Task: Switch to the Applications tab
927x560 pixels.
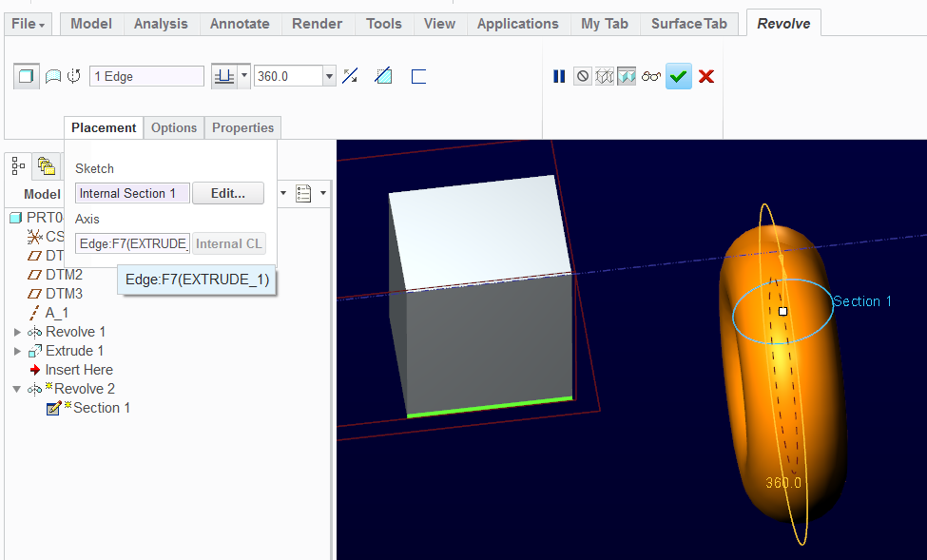Action: [x=518, y=25]
